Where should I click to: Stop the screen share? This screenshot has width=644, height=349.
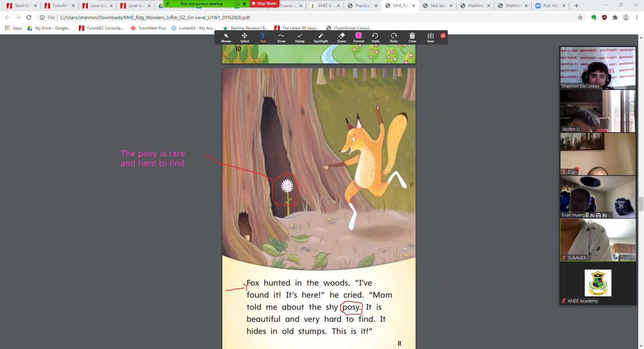(x=264, y=3)
